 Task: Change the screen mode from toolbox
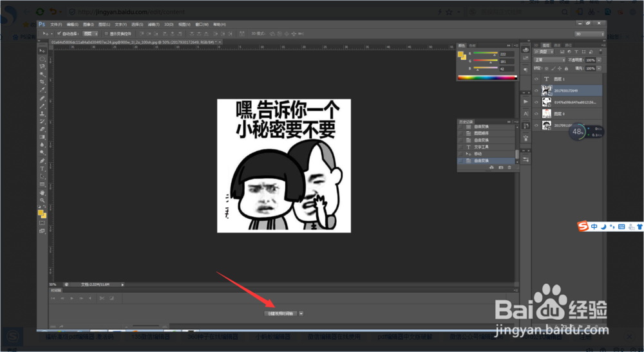point(42,230)
